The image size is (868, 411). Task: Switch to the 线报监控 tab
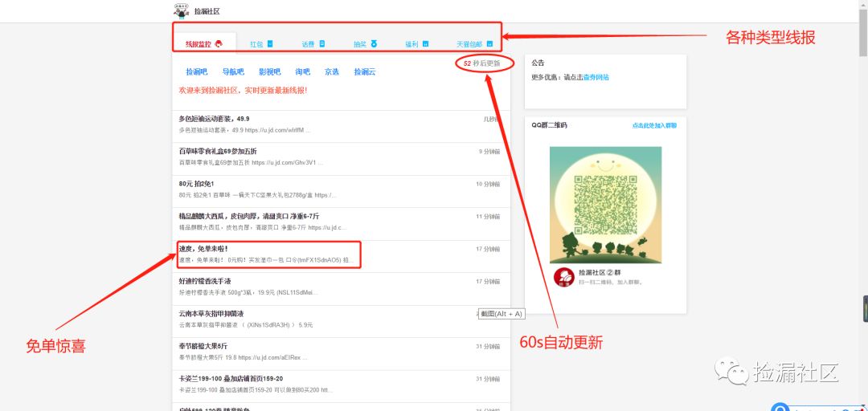[x=199, y=44]
